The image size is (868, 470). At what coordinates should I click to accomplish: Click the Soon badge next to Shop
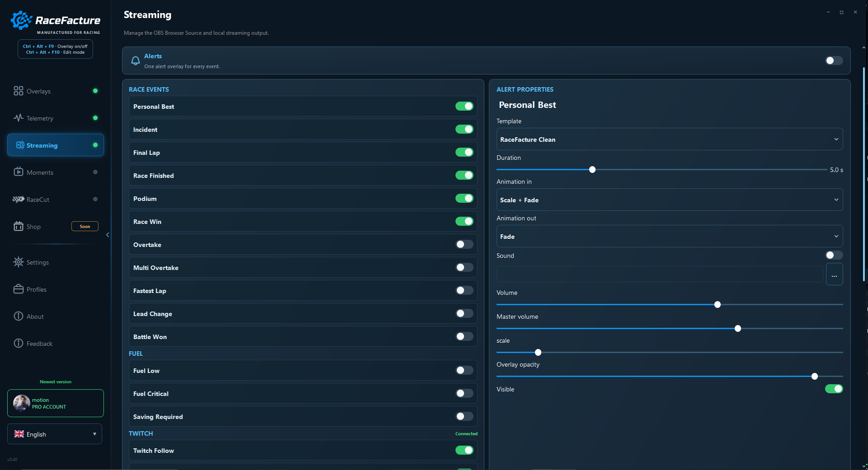click(85, 226)
